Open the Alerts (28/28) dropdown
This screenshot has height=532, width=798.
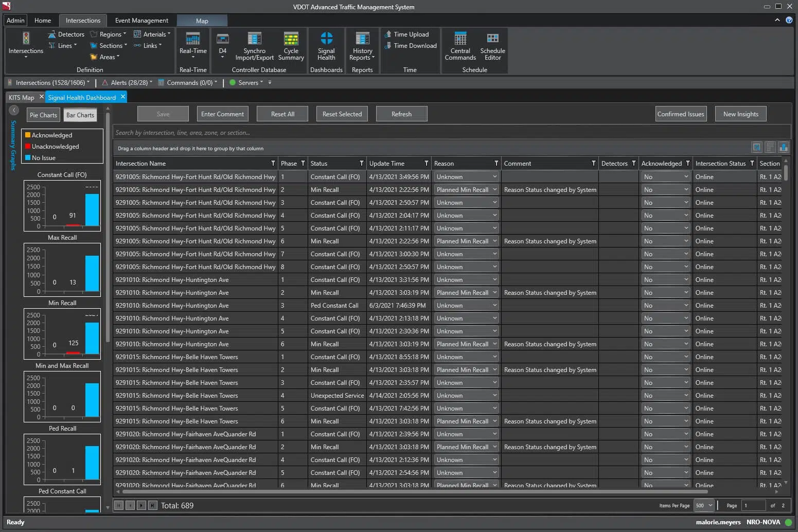point(128,83)
